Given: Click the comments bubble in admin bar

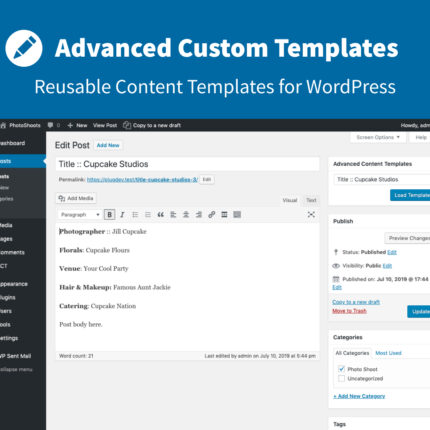Looking at the screenshot, I should click(50, 125).
